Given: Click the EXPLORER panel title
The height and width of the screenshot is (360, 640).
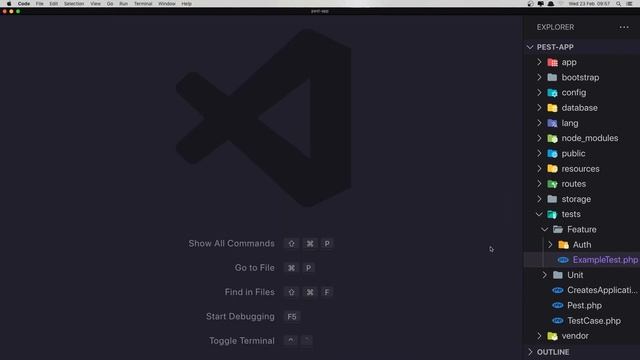Looking at the screenshot, I should [x=555, y=27].
